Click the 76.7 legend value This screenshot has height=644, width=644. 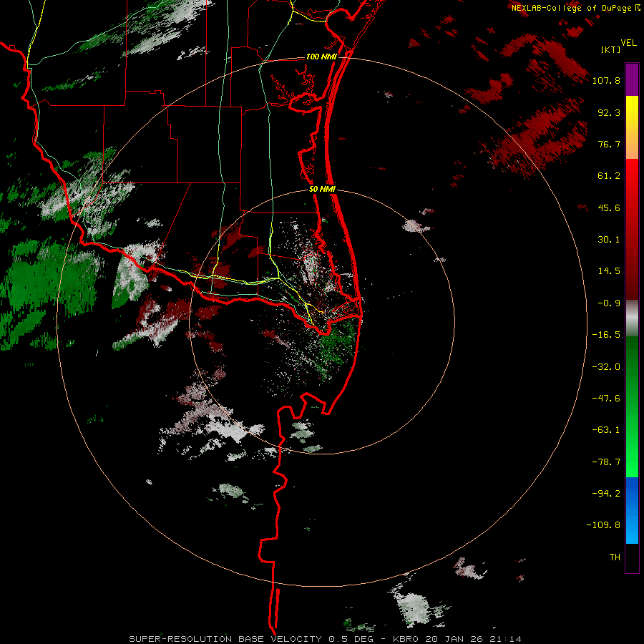coord(609,144)
